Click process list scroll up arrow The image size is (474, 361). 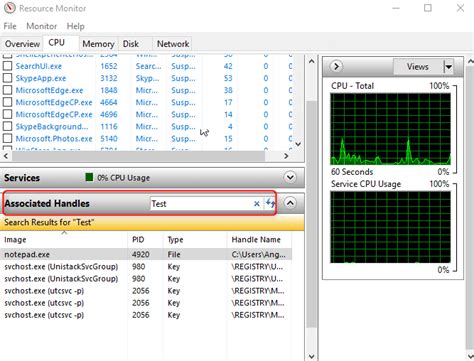click(x=311, y=61)
